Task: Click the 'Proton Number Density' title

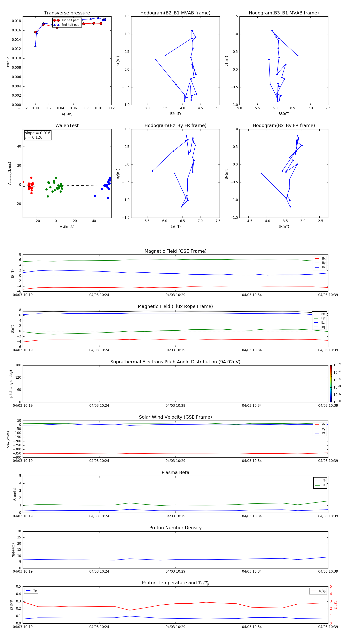Action: (x=175, y=528)
